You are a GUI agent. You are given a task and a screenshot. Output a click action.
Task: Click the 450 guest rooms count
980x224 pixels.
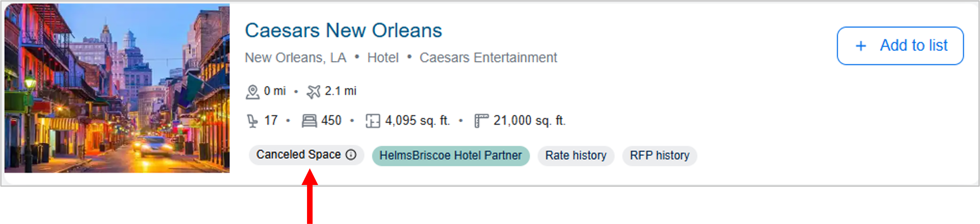coord(331,121)
